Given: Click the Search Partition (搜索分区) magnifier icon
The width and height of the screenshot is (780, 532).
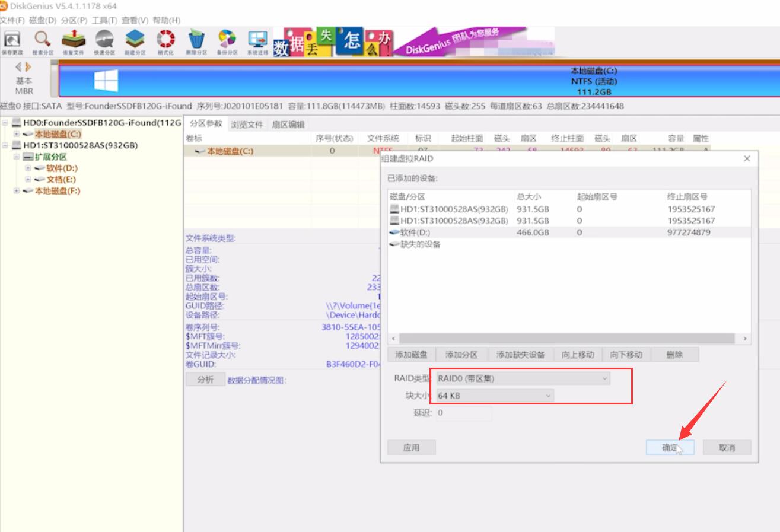Looking at the screenshot, I should click(42, 40).
